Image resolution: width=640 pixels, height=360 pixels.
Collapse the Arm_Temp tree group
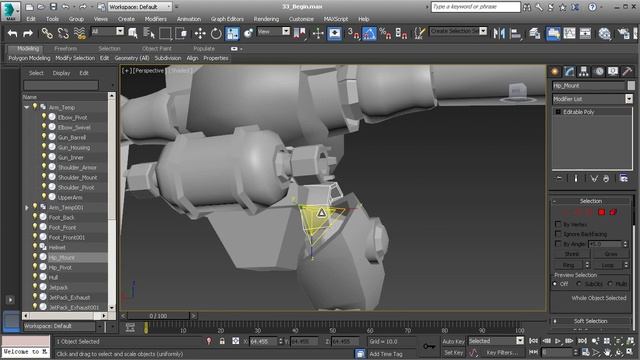(27, 107)
